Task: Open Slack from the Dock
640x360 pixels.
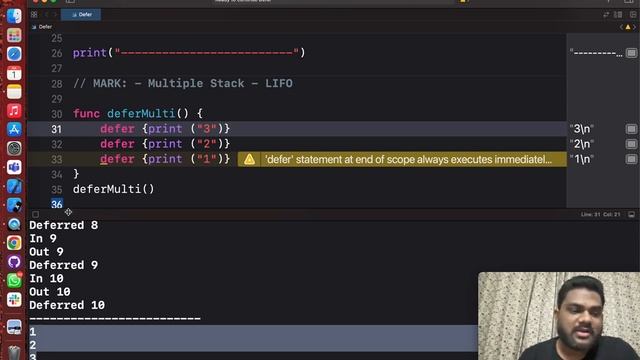Action: pos(14,300)
